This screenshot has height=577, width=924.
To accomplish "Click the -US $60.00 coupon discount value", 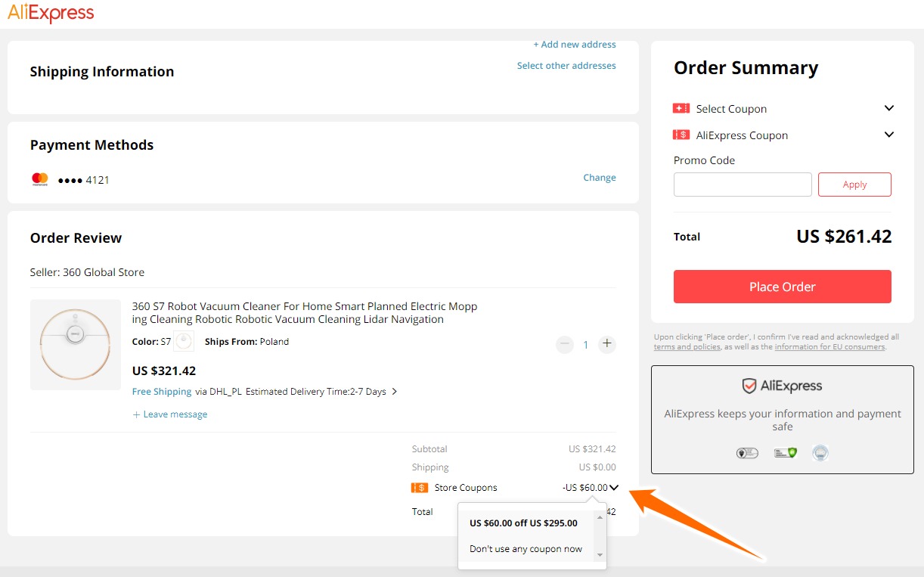I will point(584,488).
